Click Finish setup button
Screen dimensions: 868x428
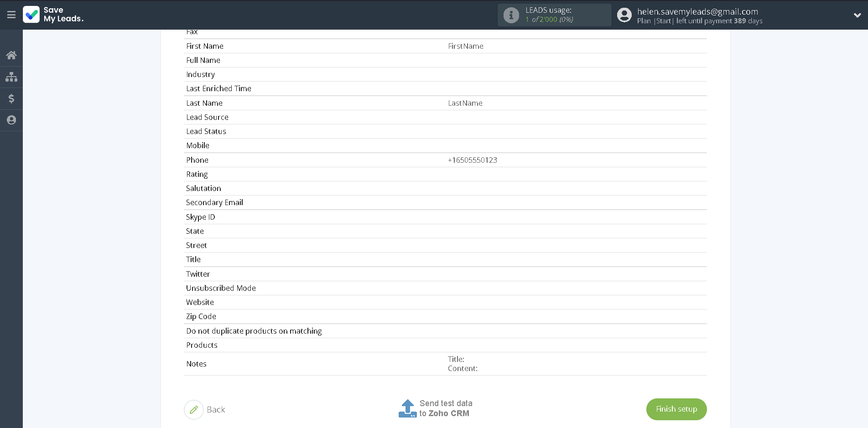(676, 409)
